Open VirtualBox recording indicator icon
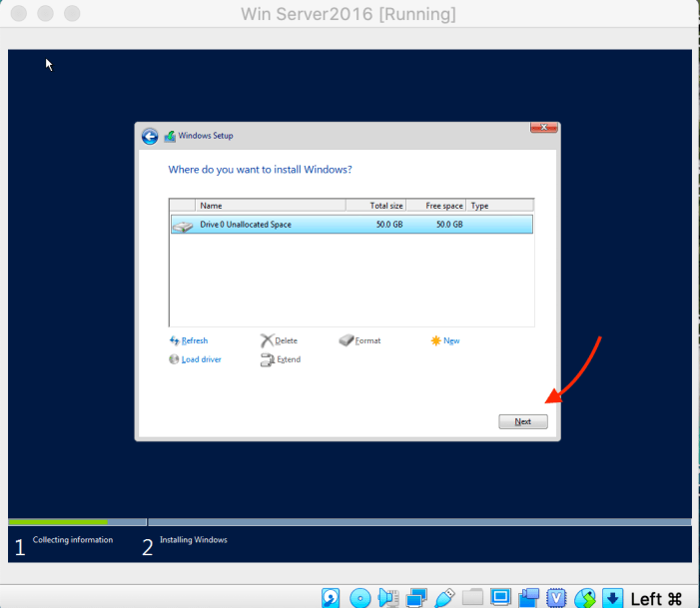Screen dimensions: 700x608 coord(528,598)
